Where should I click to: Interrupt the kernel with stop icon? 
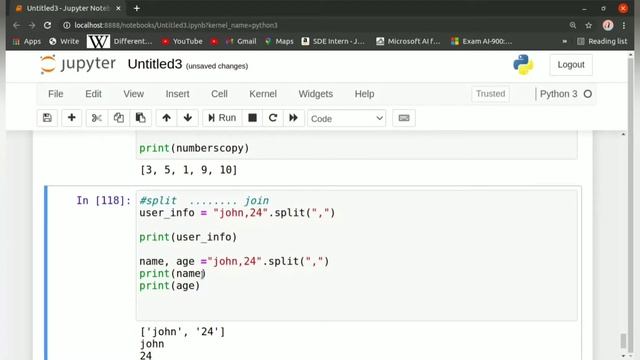click(x=253, y=118)
